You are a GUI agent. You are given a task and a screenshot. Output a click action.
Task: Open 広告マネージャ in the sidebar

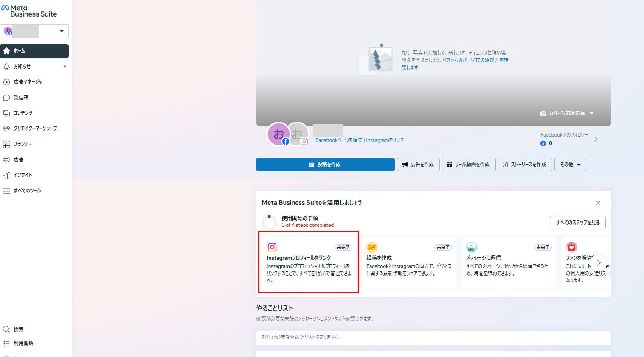pos(28,82)
